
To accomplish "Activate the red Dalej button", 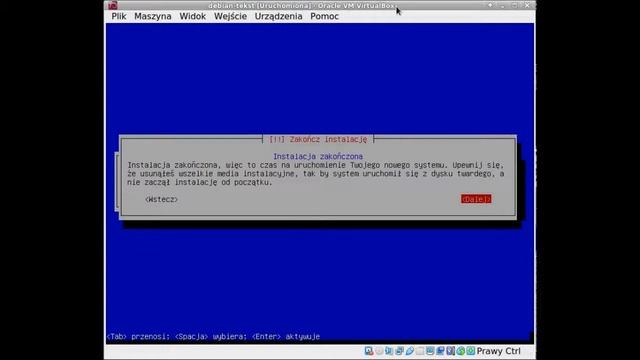I will tap(476, 199).
